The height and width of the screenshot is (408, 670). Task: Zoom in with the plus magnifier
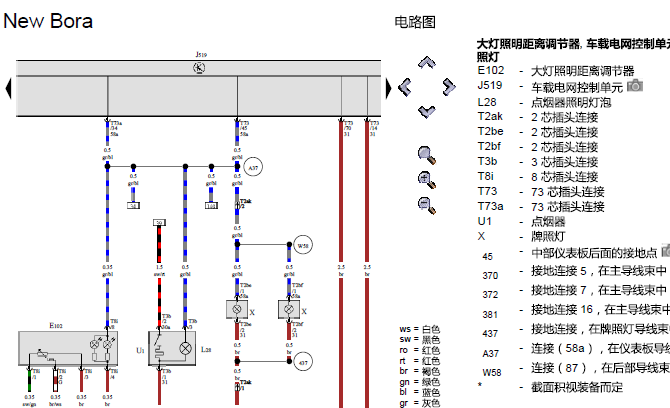pyautogui.click(x=426, y=180)
